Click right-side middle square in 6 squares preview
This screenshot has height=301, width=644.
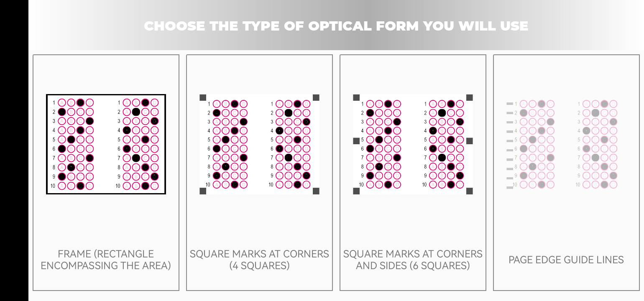click(470, 141)
